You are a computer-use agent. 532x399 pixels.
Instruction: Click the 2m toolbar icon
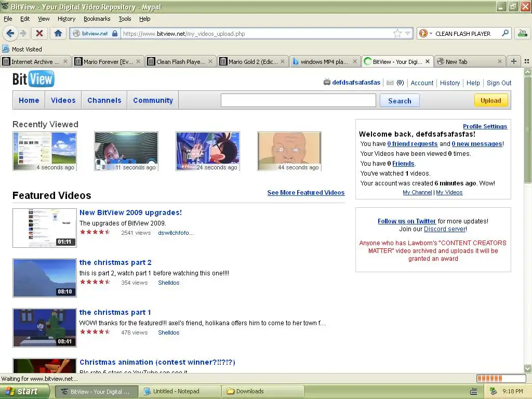523,33
